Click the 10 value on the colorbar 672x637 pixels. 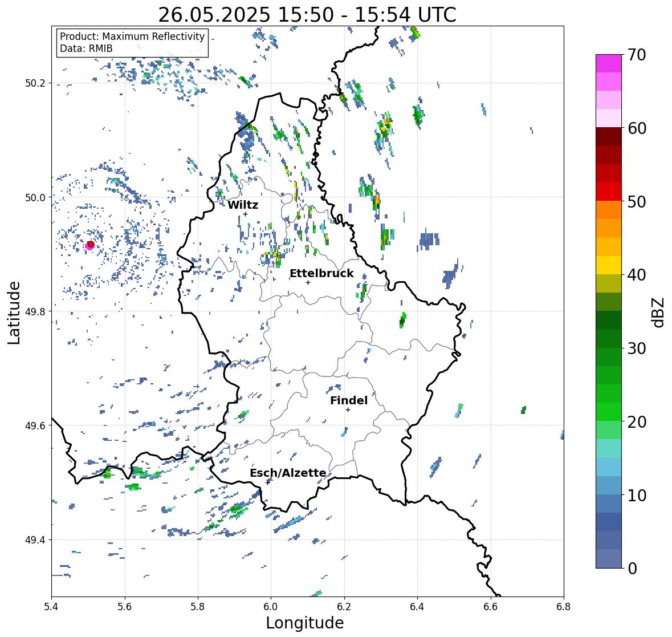(637, 495)
